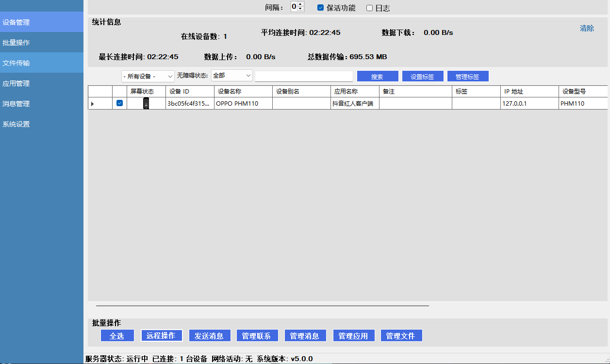Select 消息管理 in sidebar
The height and width of the screenshot is (364, 610).
42,104
